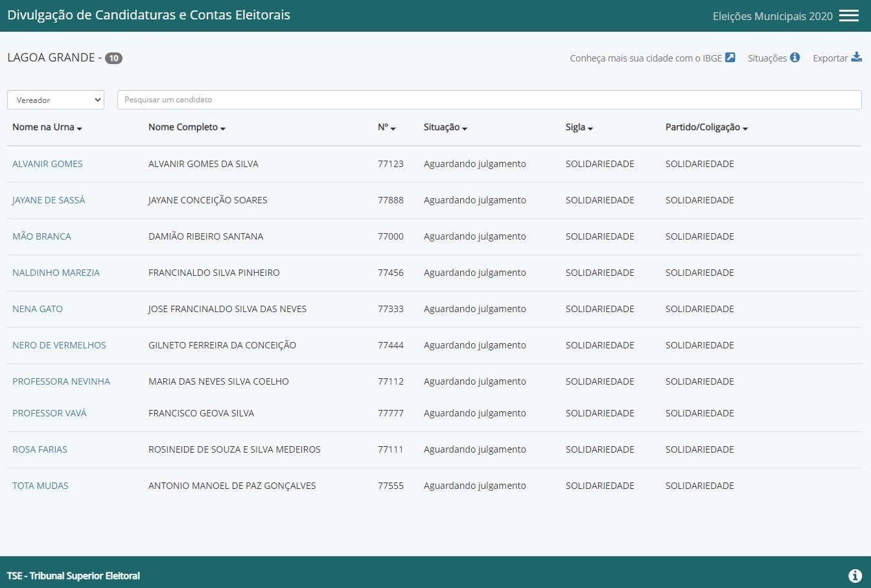This screenshot has width=871, height=588.
Task: Sort by Nº column header
Action: tap(386, 128)
